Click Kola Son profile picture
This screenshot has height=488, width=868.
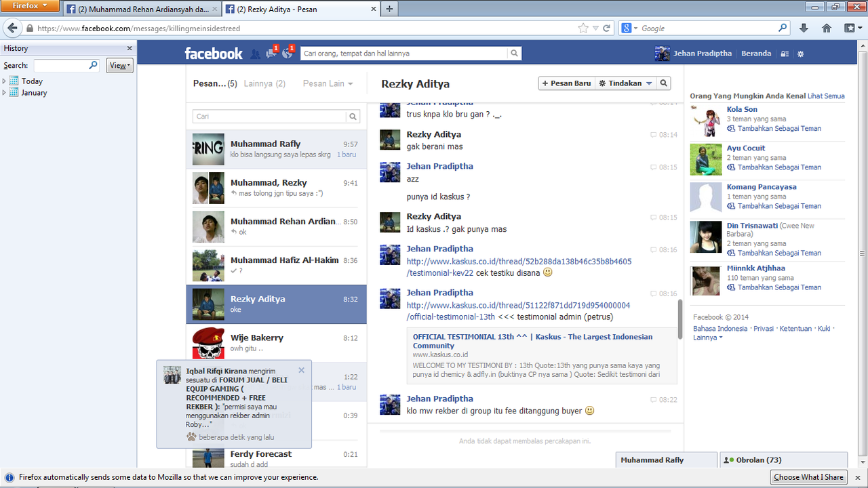pyautogui.click(x=706, y=121)
